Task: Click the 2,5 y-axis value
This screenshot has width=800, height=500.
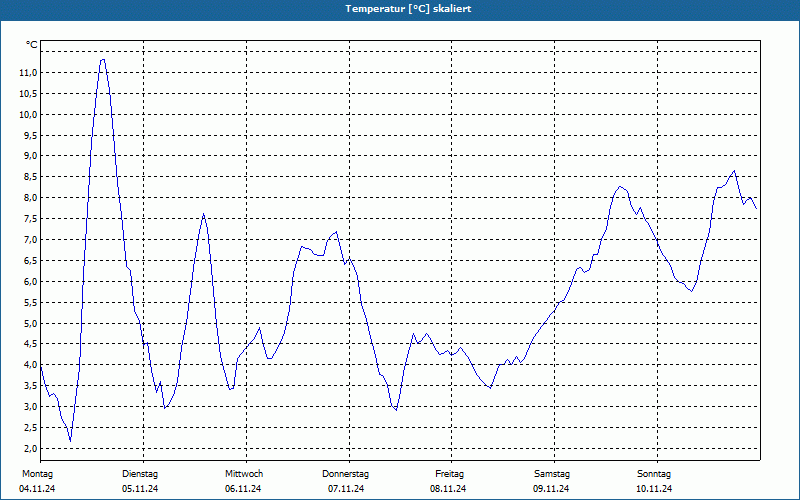Action: 30,428
